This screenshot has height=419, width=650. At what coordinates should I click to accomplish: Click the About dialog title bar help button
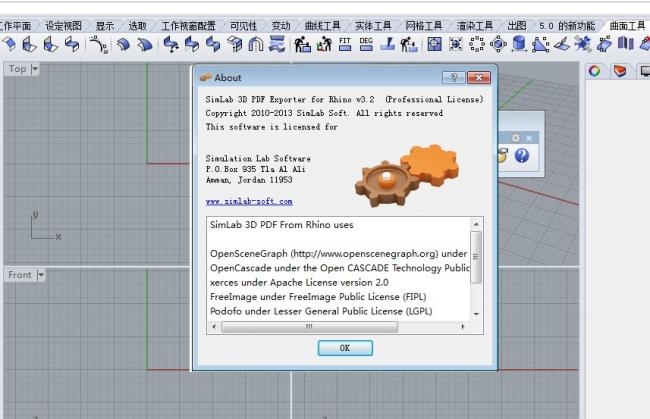(x=454, y=77)
